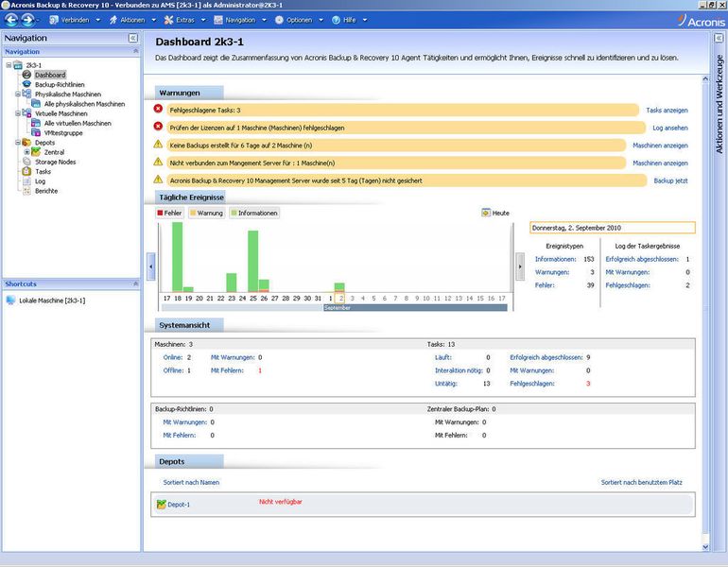This screenshot has width=728, height=567.
Task: Toggle the Fehler chart filter
Action: [169, 213]
